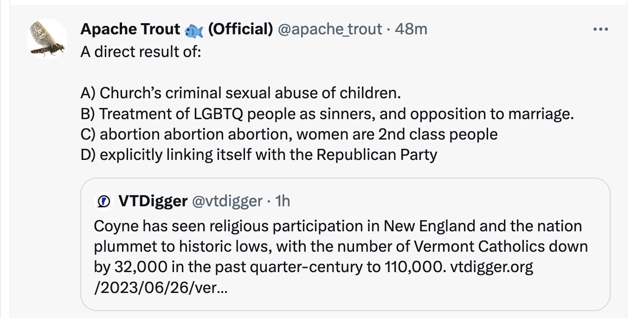Click line D about the Republican Party
Image resolution: width=644 pixels, height=318 pixels.
[258, 154]
